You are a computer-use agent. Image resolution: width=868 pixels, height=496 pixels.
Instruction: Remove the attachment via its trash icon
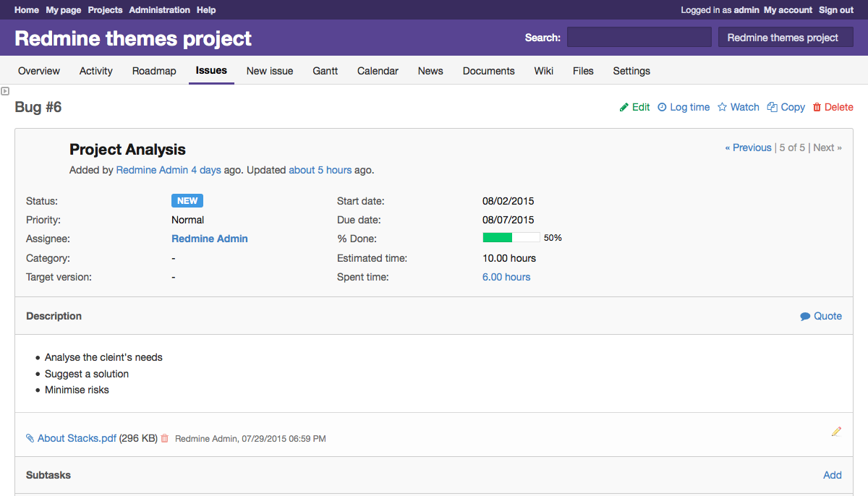tap(164, 438)
